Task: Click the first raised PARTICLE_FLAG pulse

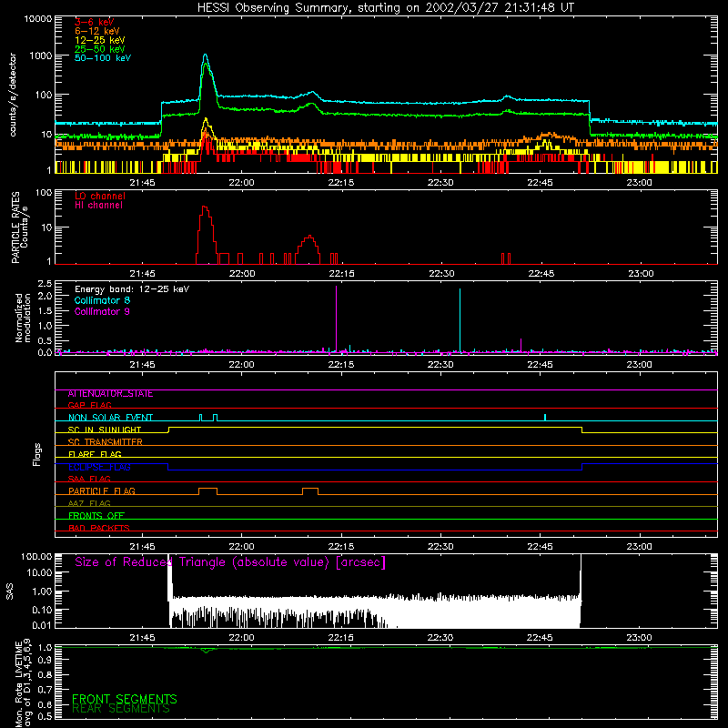Action: [x=207, y=490]
